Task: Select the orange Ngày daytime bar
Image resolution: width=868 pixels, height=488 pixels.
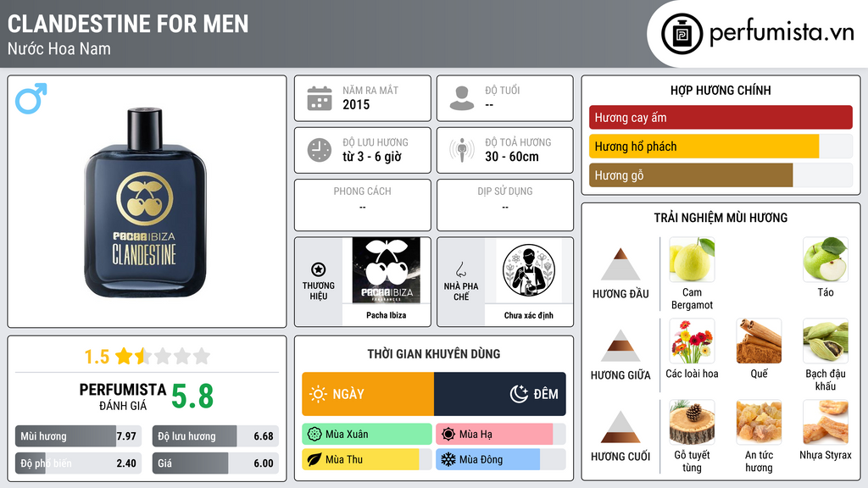Action: pos(368,394)
